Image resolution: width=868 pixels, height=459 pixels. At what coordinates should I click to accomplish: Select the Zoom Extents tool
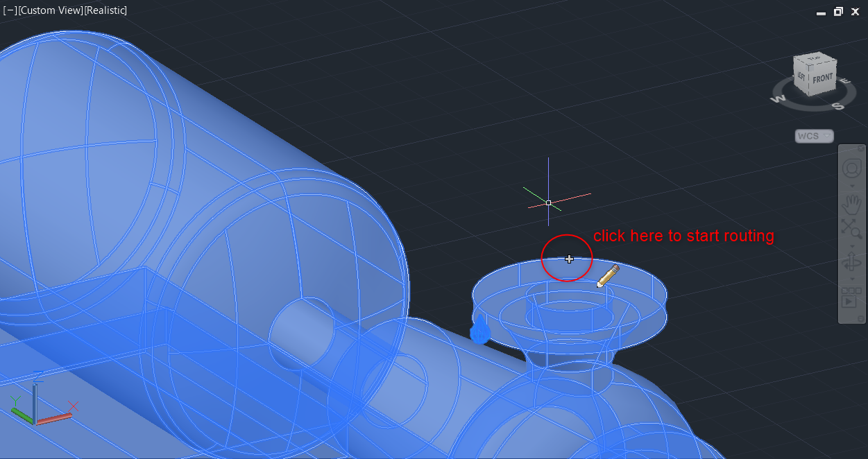click(851, 227)
